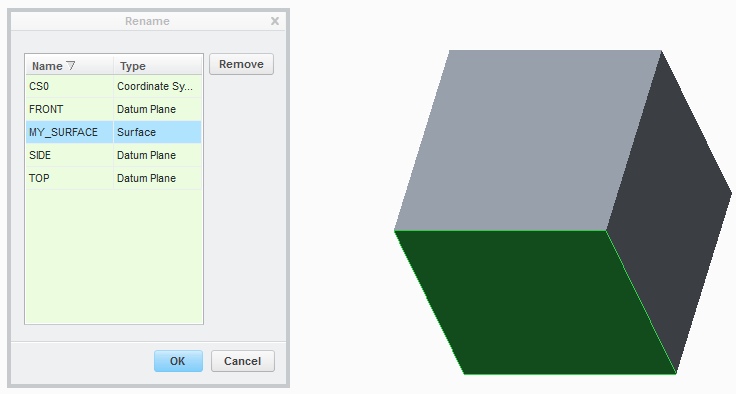Click the Remove button
Viewport: 736px width, 394px height.
(x=241, y=64)
